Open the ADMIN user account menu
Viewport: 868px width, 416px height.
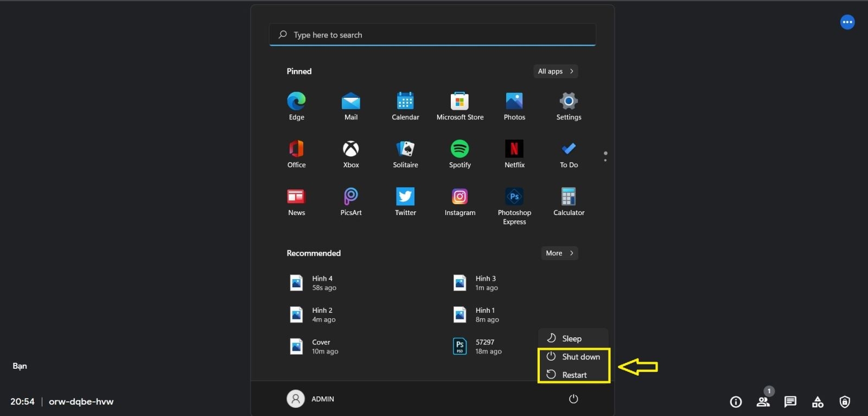click(x=311, y=399)
